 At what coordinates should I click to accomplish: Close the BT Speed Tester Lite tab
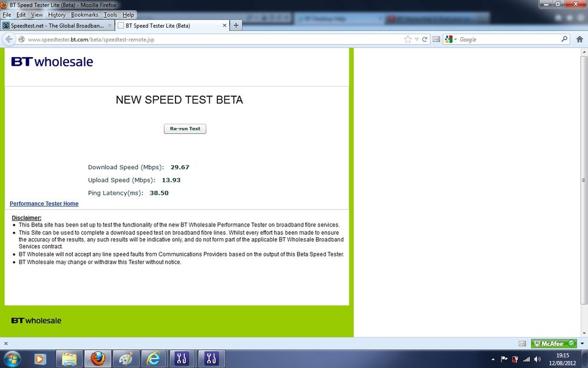[x=224, y=25]
